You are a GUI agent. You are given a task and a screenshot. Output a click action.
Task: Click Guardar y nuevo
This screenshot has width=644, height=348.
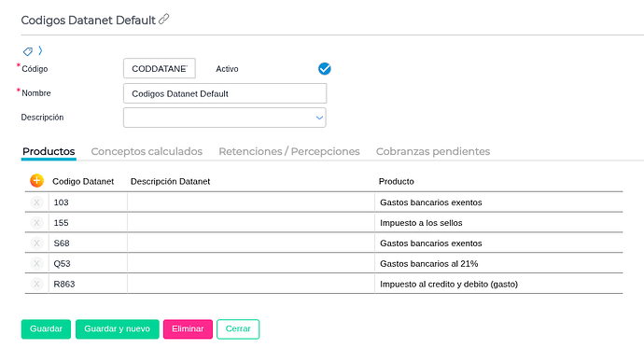[x=117, y=329]
